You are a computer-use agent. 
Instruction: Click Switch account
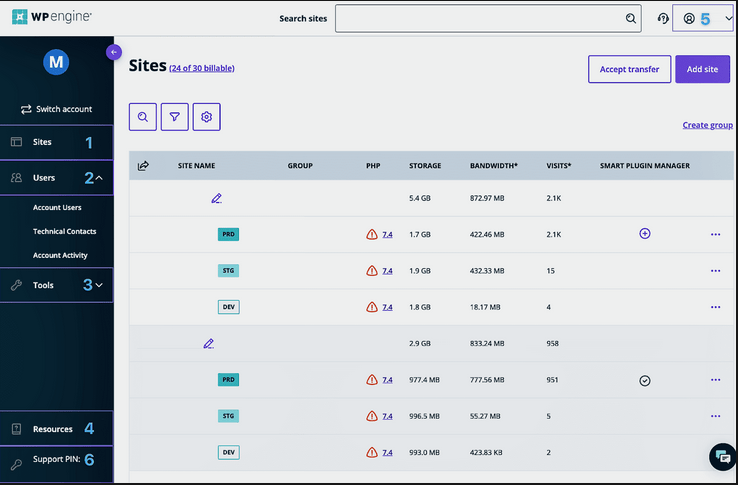tap(56, 109)
